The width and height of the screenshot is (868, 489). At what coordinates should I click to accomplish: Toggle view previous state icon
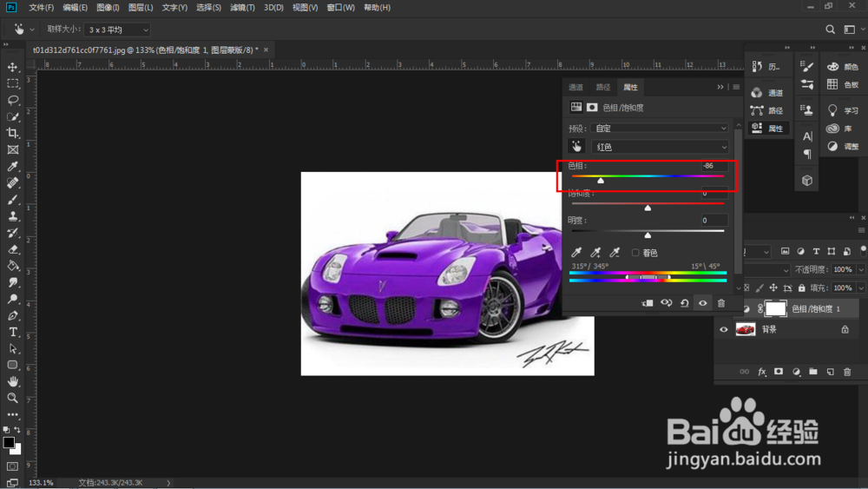(666, 303)
